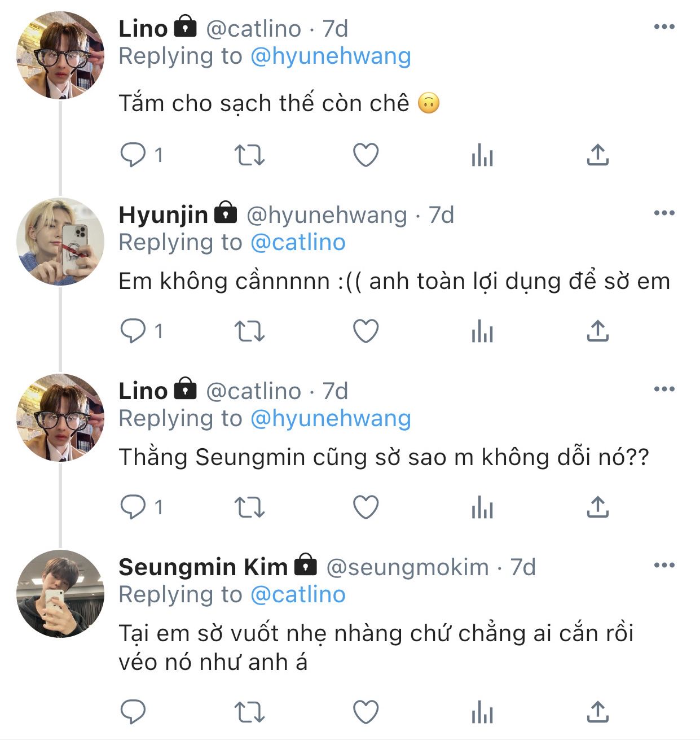
Task: View analytics for Hyunjin's tweet
Action: click(482, 331)
